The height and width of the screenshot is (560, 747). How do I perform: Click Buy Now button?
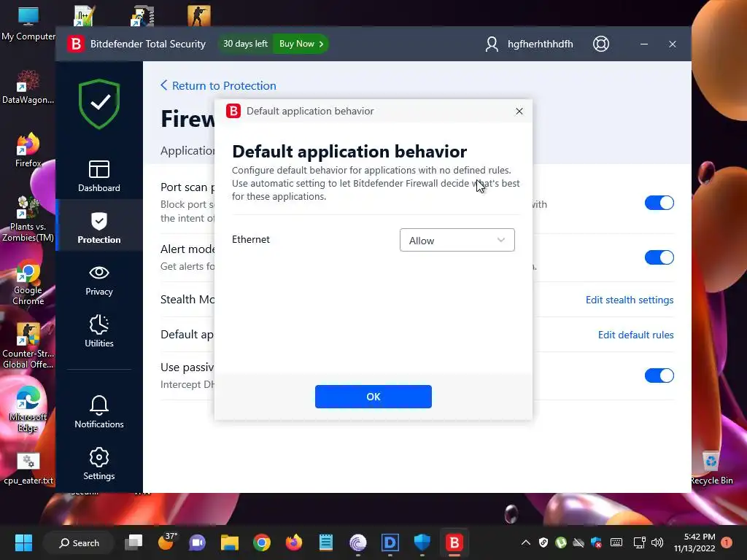tap(301, 44)
